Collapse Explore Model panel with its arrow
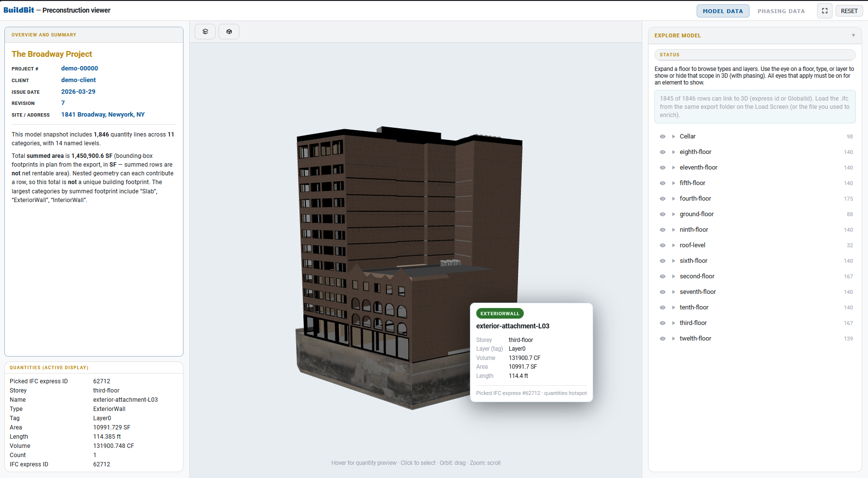Screen dimensions: 868x478 [x=853, y=35]
